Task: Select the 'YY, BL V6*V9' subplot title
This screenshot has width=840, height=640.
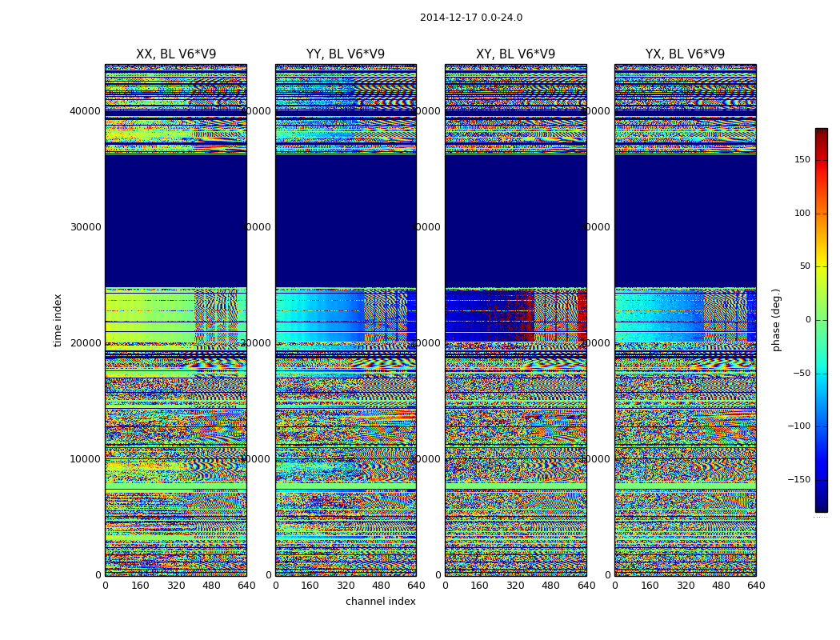Action: (346, 54)
